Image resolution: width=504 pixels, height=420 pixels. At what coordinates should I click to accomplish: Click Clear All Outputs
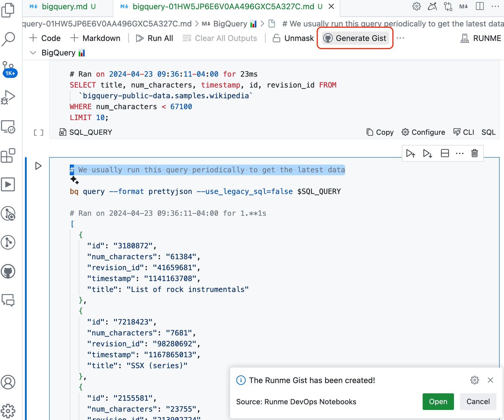220,38
